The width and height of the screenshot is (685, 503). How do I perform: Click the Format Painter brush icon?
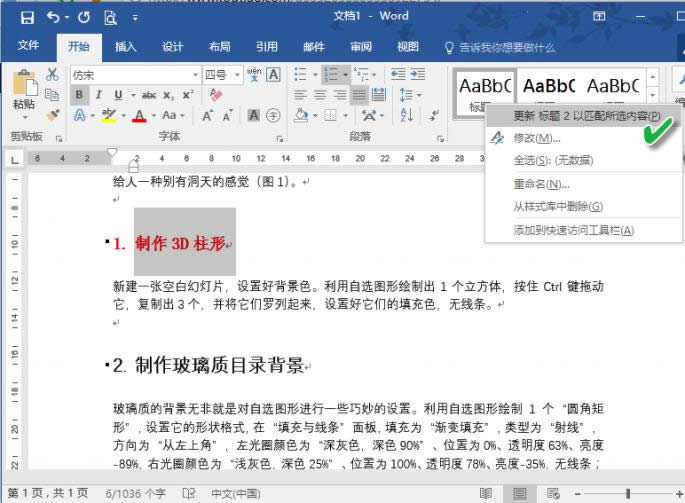[x=53, y=116]
